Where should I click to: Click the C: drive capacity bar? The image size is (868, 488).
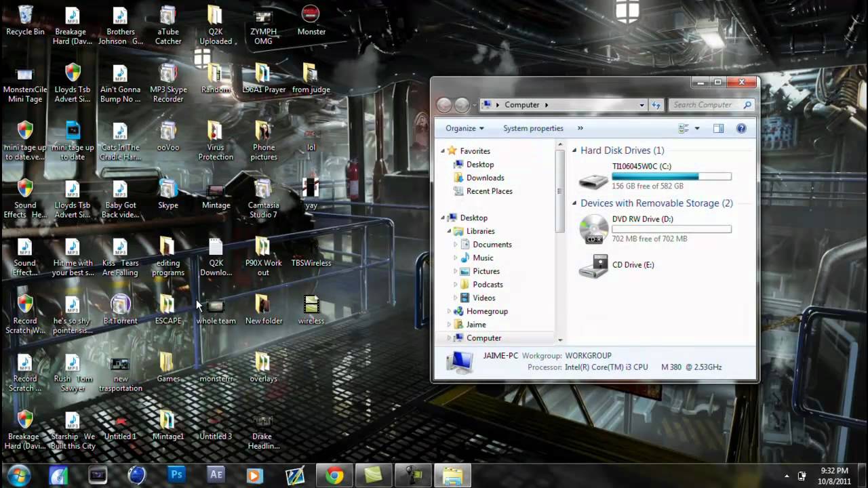(671, 176)
